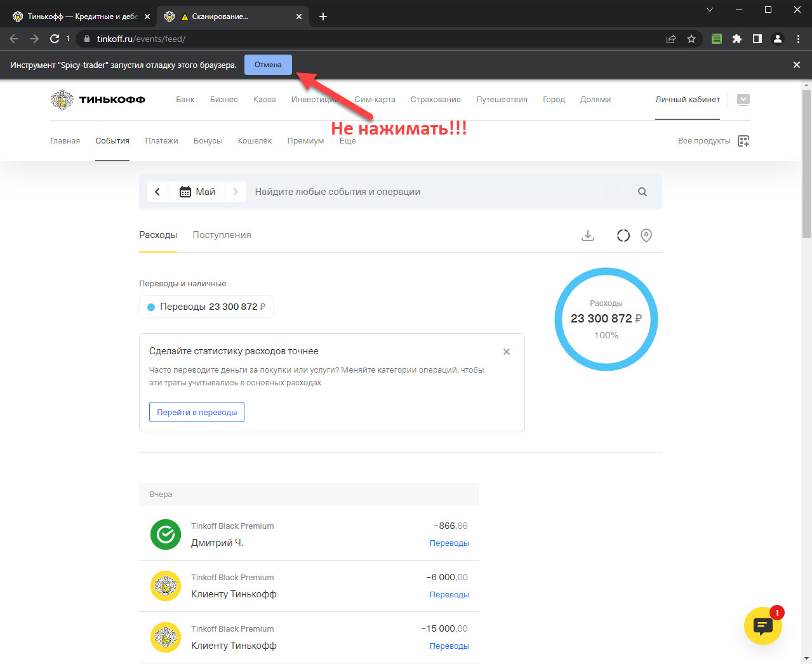Open browser extensions puzzle icon
The image size is (812, 664).
point(736,39)
